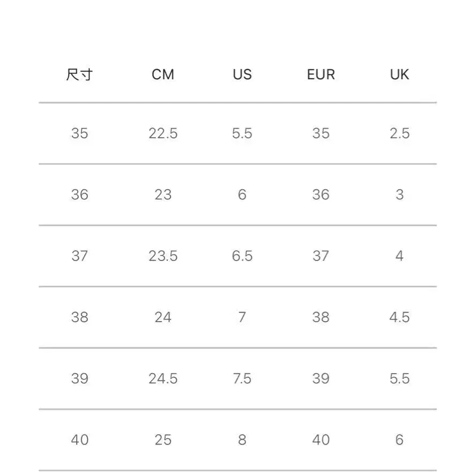Click the 尺寸 column header
476x476 pixels.
click(x=79, y=75)
